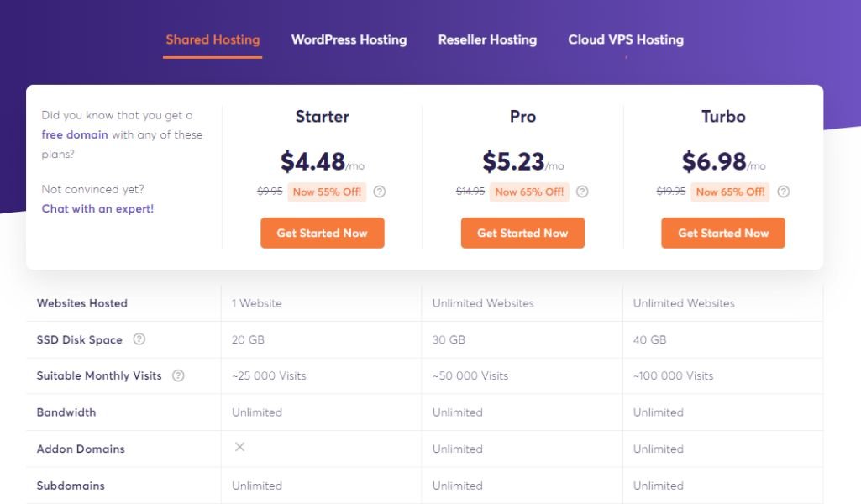This screenshot has width=861, height=504.
Task: Click Starter's Now 55% Off badge
Action: 327,192
